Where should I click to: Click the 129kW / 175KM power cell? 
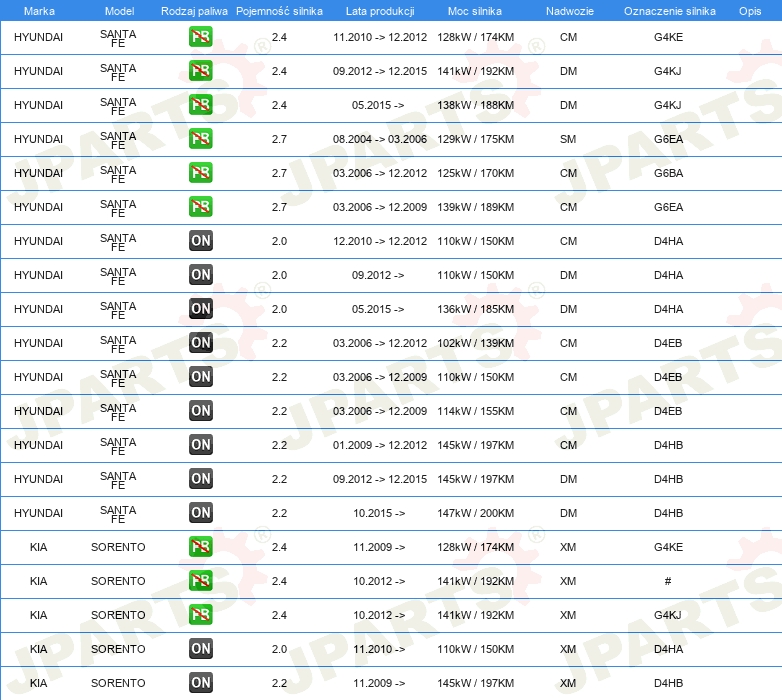[x=475, y=139]
